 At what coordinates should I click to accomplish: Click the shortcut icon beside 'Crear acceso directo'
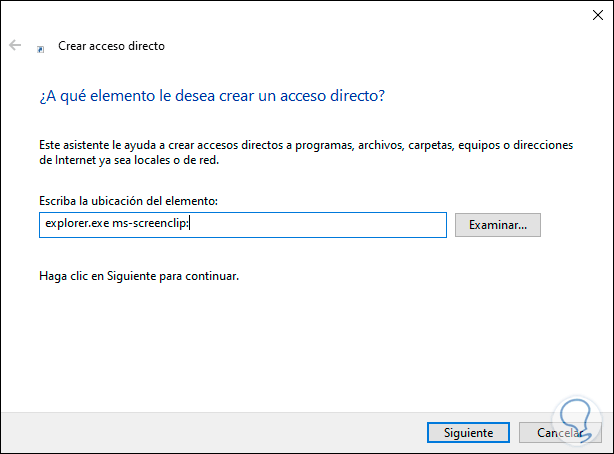40,47
